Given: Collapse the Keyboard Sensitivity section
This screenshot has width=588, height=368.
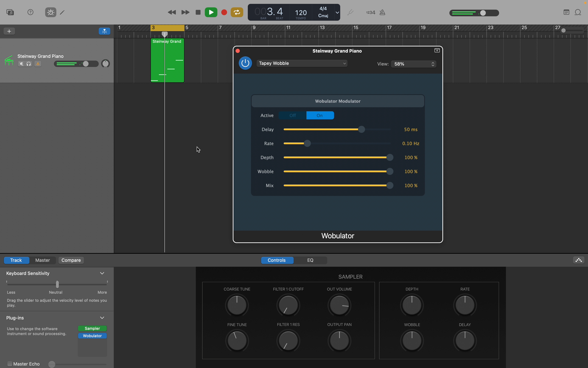Looking at the screenshot, I should coord(102,273).
